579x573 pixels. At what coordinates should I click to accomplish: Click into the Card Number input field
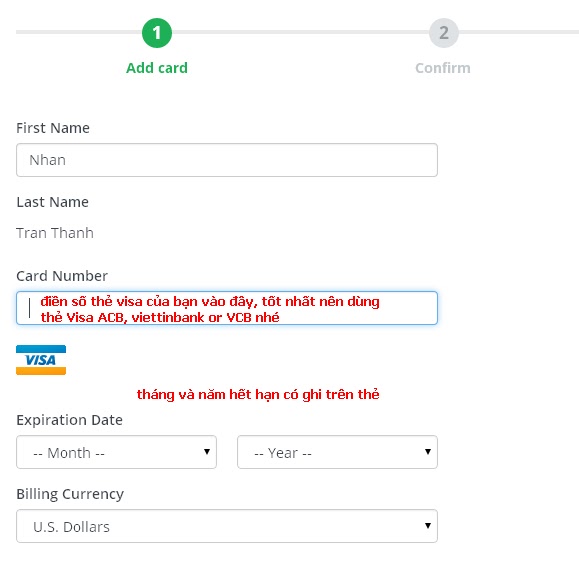coord(227,308)
